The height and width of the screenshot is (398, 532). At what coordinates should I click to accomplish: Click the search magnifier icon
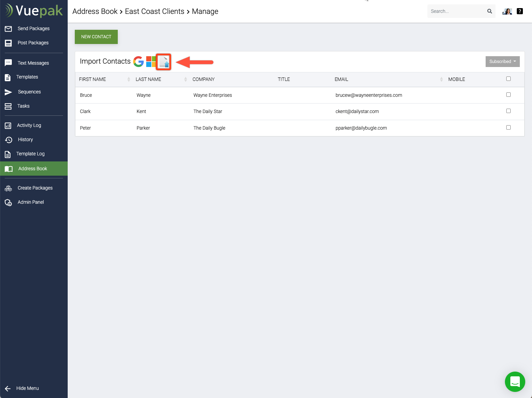(x=489, y=11)
